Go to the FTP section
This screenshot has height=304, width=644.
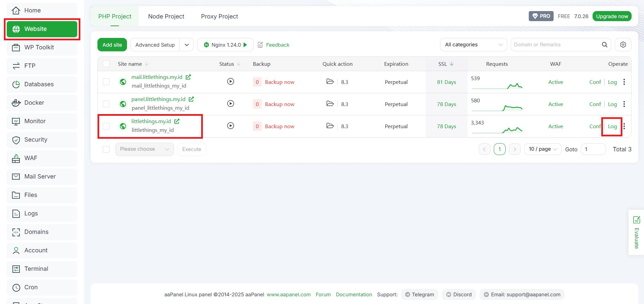(x=42, y=66)
